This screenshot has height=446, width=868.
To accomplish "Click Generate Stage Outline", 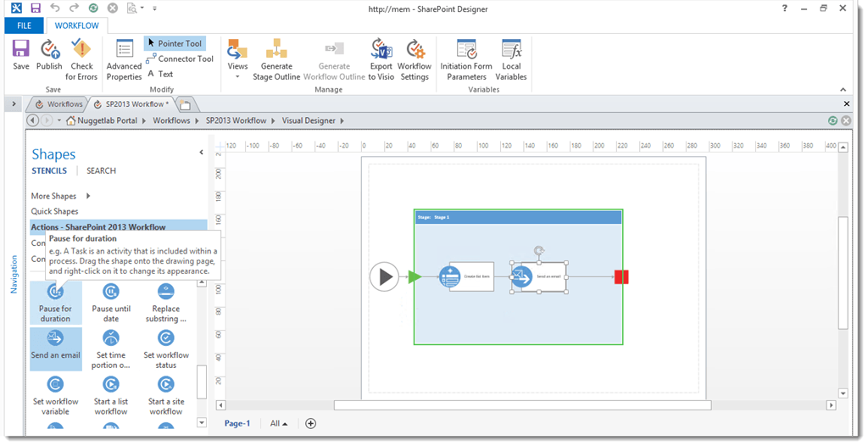I will [276, 60].
